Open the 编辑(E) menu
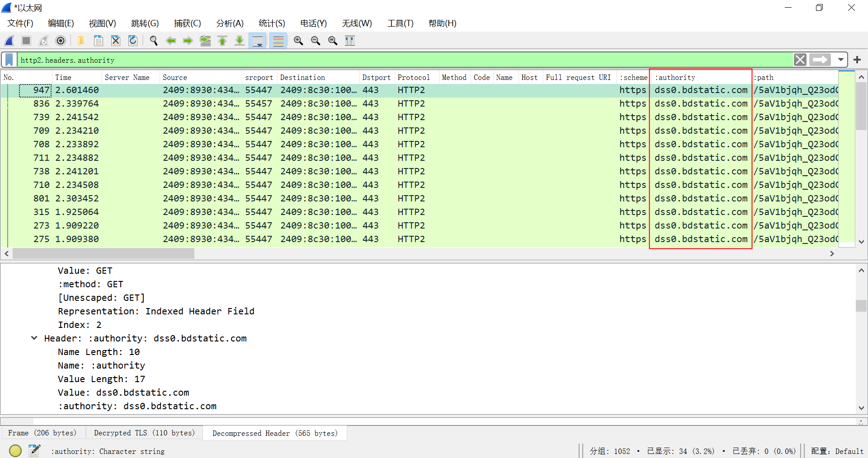This screenshot has width=868, height=458. pos(61,23)
